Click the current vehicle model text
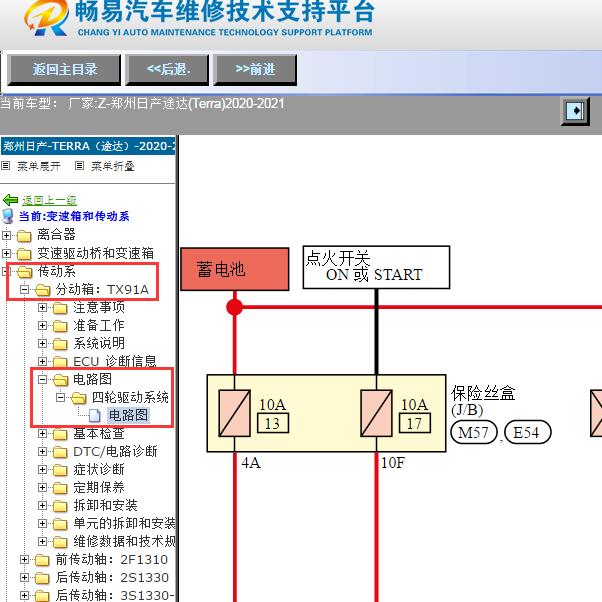 click(x=142, y=104)
